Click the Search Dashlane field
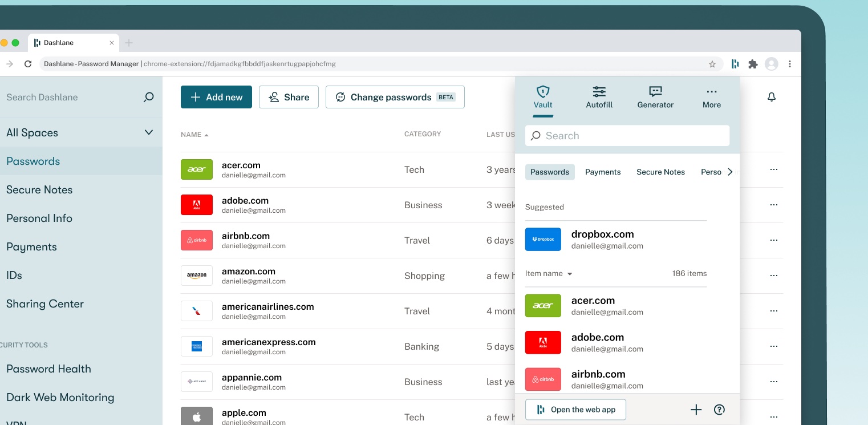 (x=71, y=97)
